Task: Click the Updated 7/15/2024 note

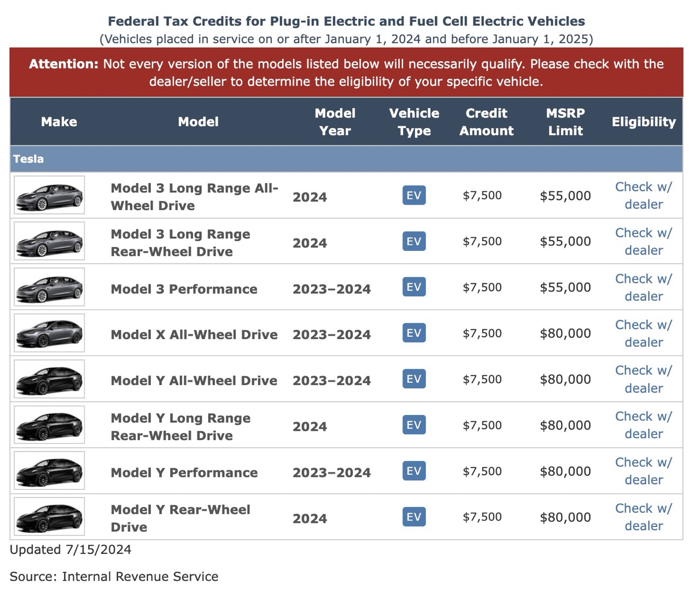Action: point(71,550)
